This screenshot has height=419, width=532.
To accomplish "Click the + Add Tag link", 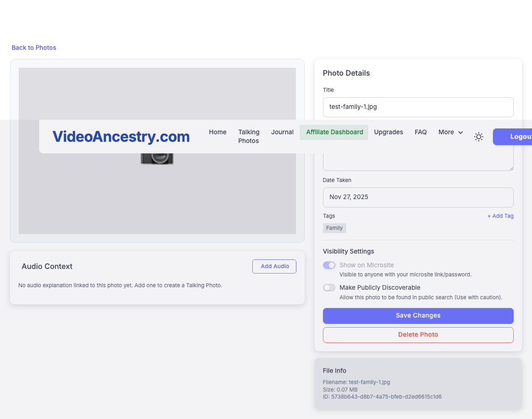I will tap(500, 216).
